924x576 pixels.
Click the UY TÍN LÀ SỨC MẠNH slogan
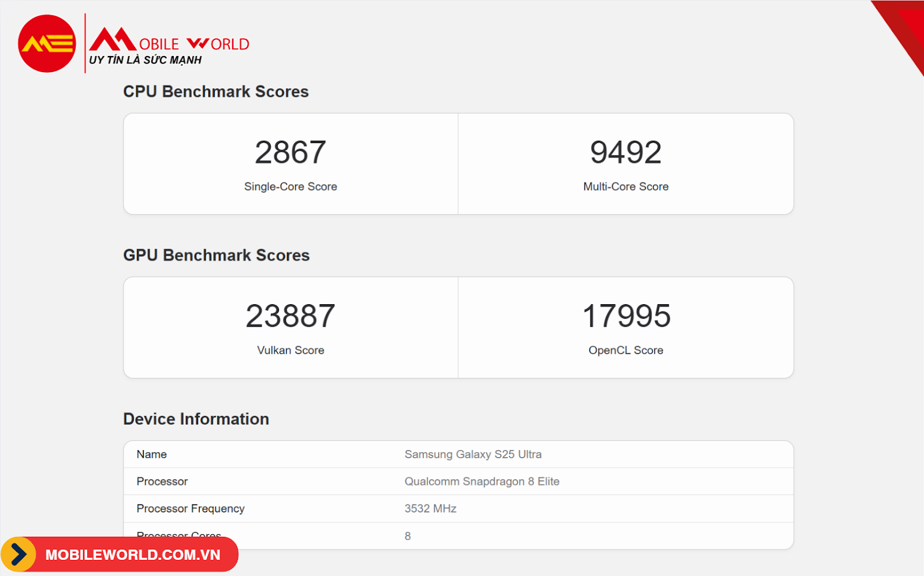(146, 60)
